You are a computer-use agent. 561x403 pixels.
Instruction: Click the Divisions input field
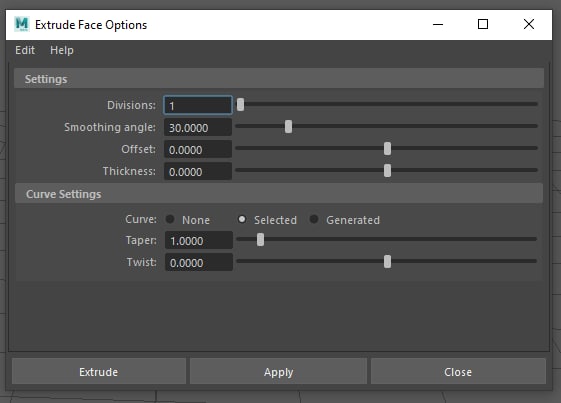click(x=198, y=105)
